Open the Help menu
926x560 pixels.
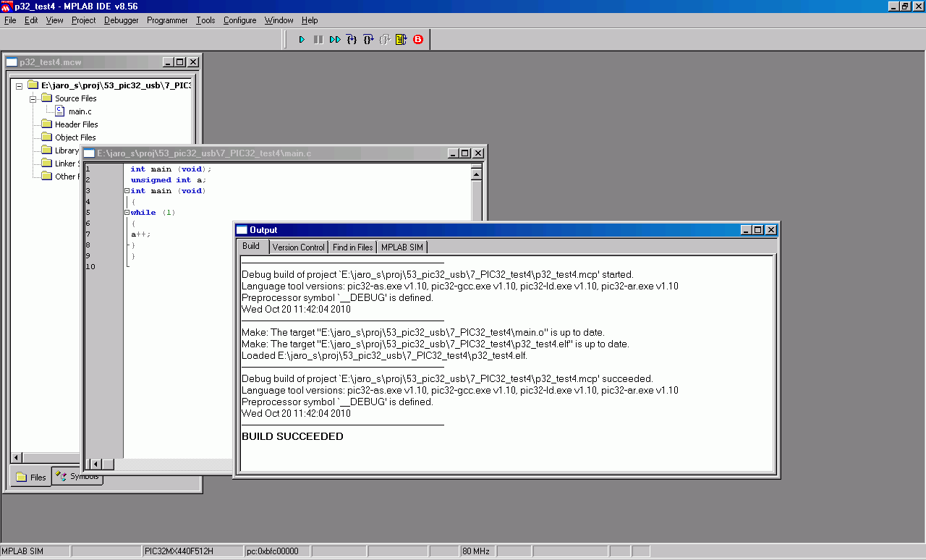(x=310, y=20)
